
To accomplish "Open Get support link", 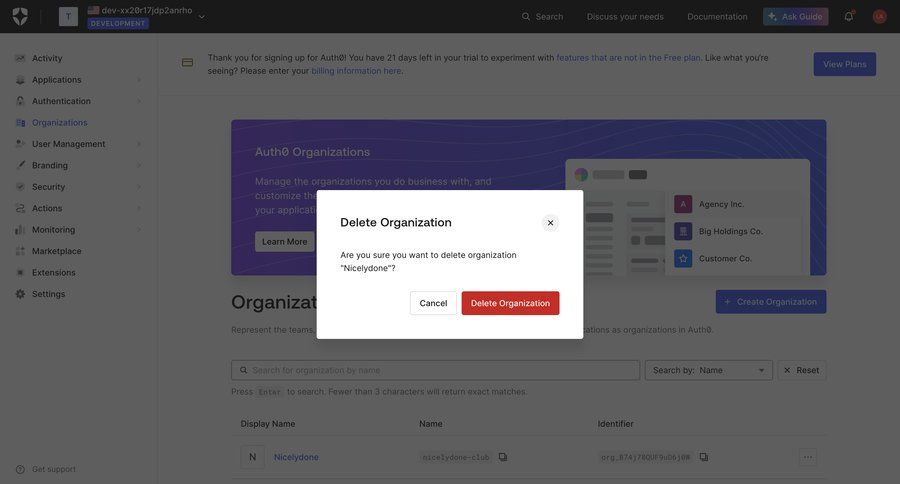I will [x=53, y=469].
